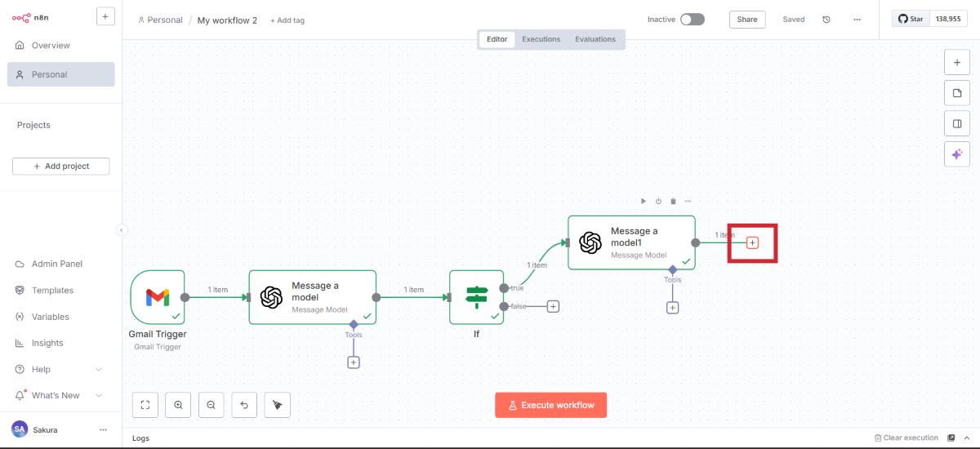Screen dimensions: 980x449
Task: Expand the What's New section
Action: (99, 395)
